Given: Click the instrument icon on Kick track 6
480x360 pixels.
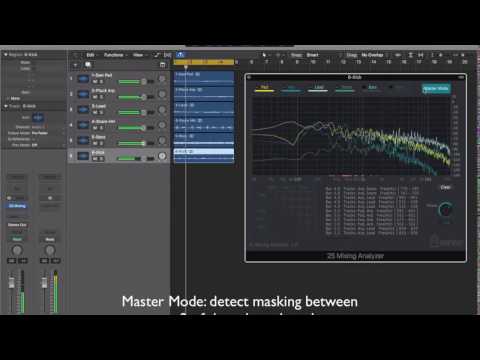Looking at the screenshot, I should [83, 156].
